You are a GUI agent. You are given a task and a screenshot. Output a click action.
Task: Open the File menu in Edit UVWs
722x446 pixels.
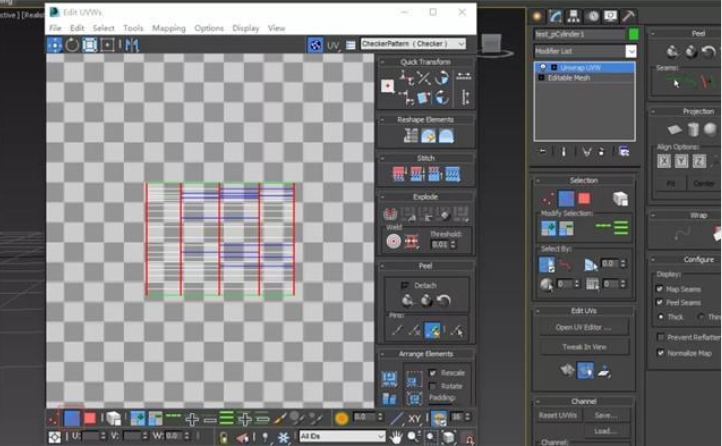coord(55,28)
